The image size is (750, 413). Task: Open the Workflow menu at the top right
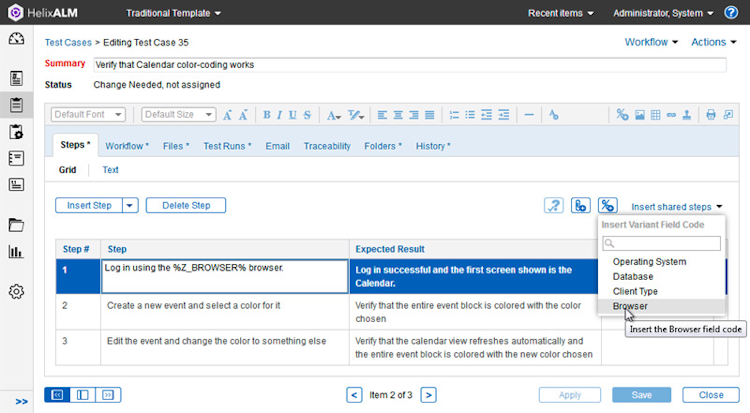coord(651,42)
